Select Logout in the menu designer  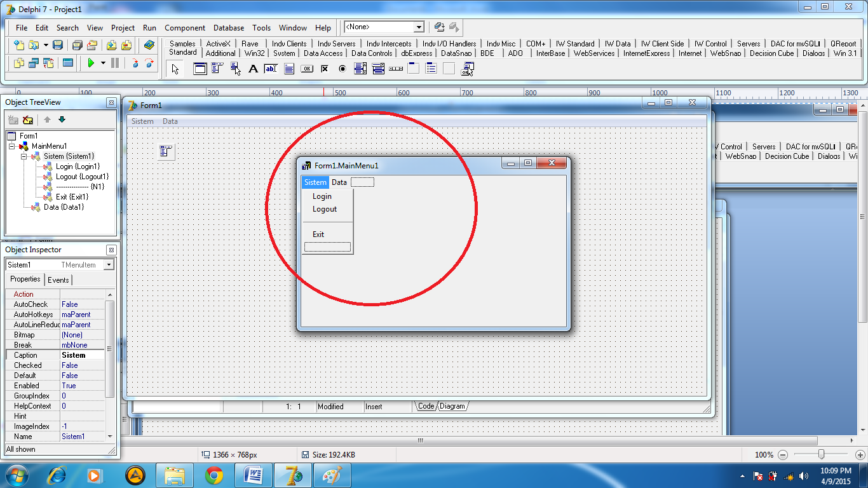point(325,209)
